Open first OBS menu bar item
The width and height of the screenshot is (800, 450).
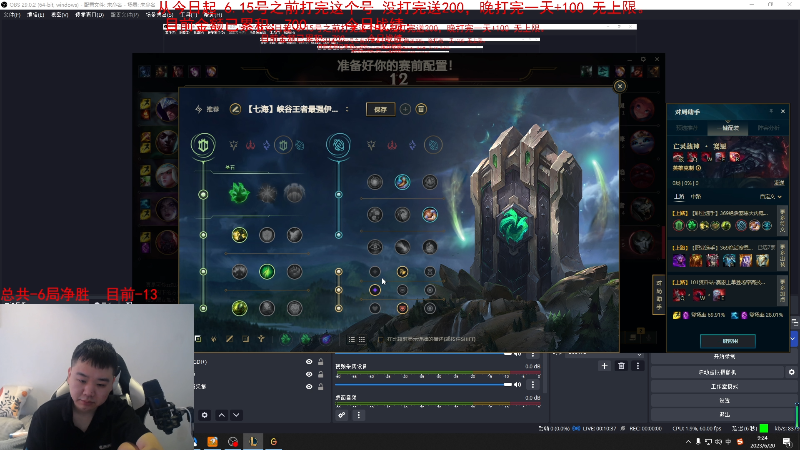pyautogui.click(x=11, y=15)
